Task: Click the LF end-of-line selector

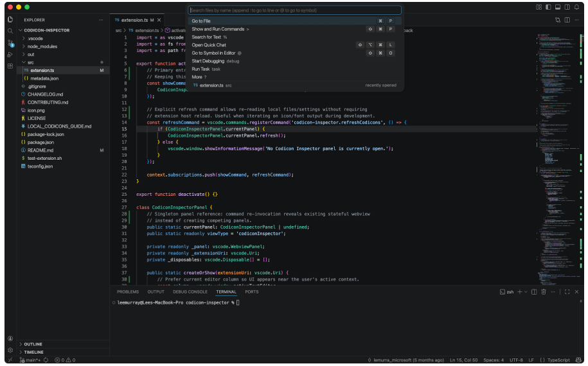Action: pyautogui.click(x=531, y=360)
